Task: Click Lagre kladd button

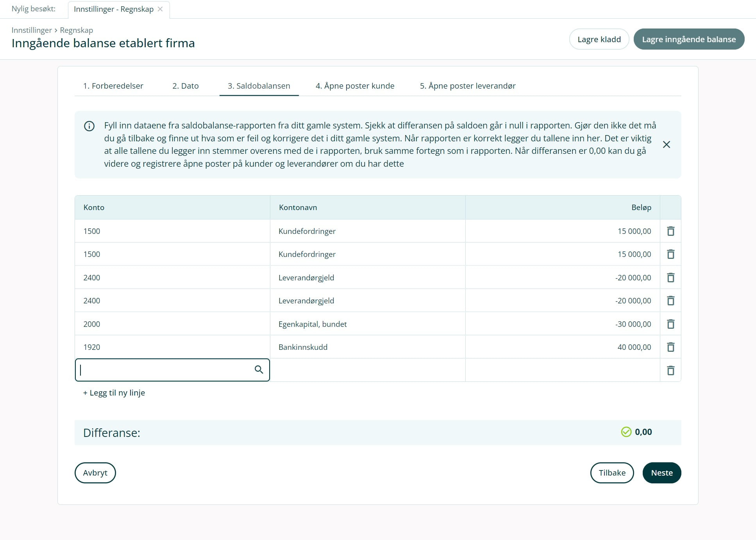Action: [599, 39]
